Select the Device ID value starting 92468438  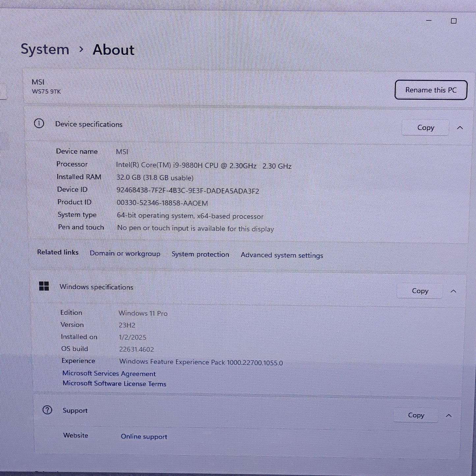188,191
